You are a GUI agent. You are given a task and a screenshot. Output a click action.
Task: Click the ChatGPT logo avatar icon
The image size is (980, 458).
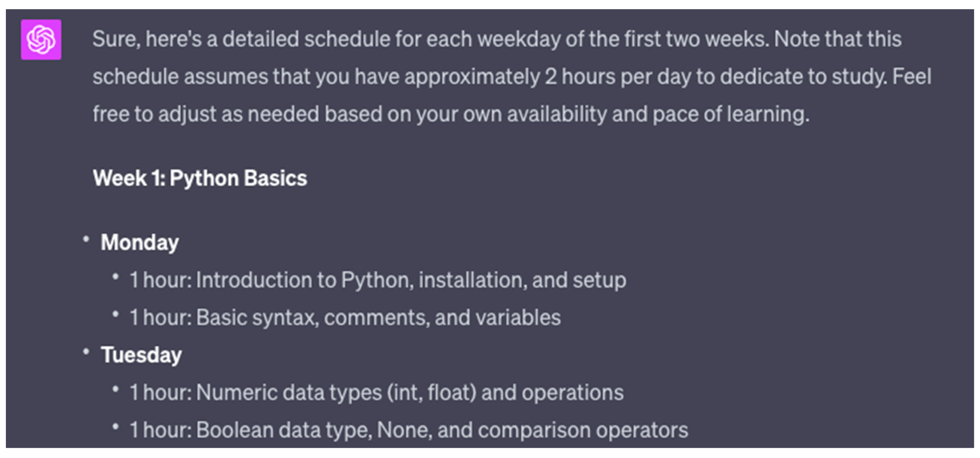coord(41,39)
